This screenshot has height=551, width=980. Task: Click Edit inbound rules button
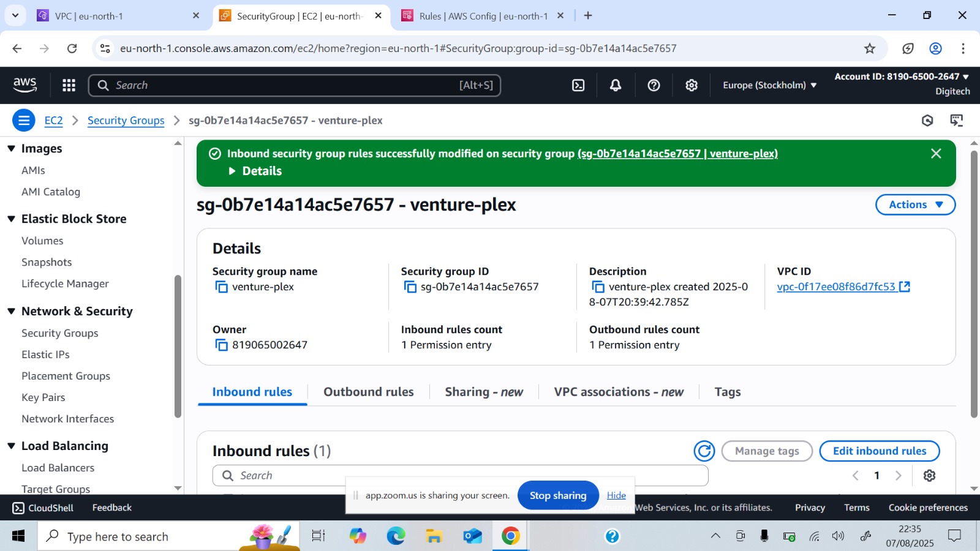pyautogui.click(x=880, y=451)
